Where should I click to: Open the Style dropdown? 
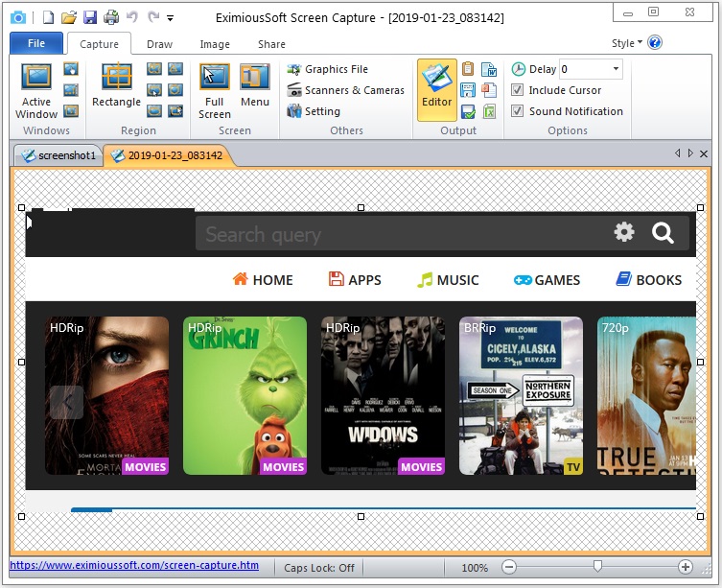click(627, 43)
